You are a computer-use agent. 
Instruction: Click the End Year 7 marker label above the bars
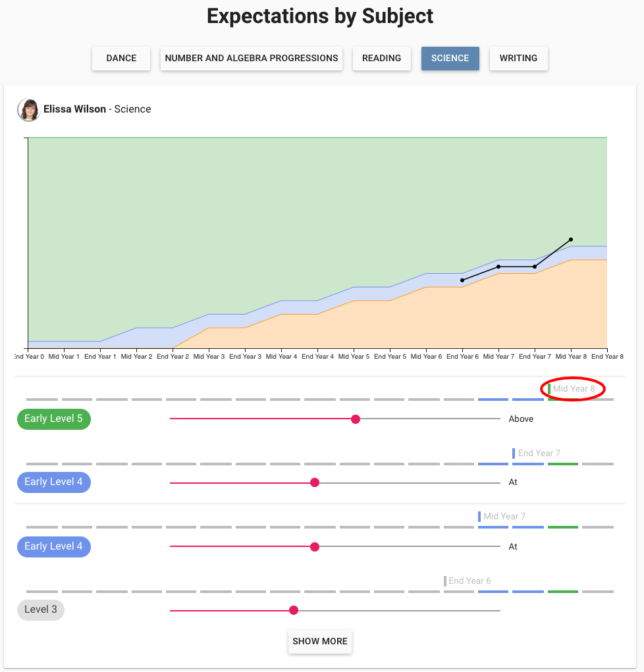(539, 453)
